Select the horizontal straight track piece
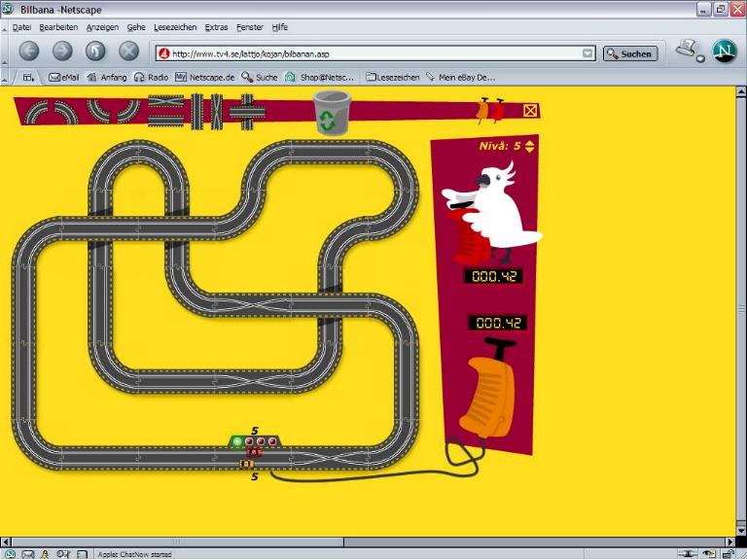 click(165, 111)
